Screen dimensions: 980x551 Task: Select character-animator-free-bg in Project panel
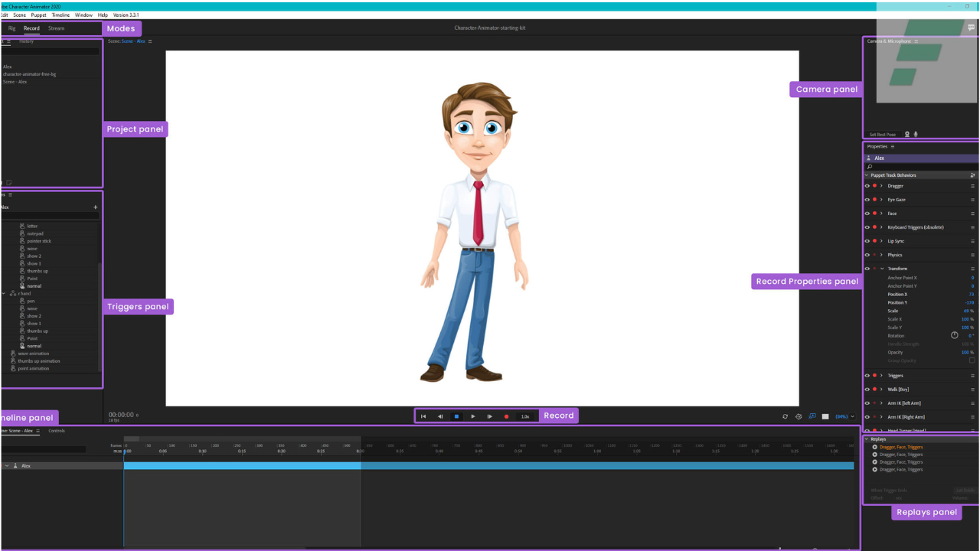[29, 74]
